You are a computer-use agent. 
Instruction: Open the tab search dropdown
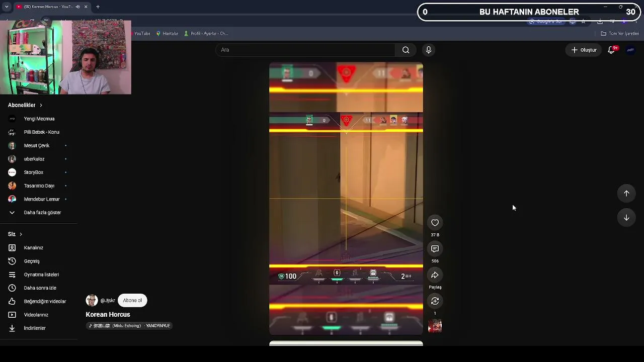(x=7, y=7)
